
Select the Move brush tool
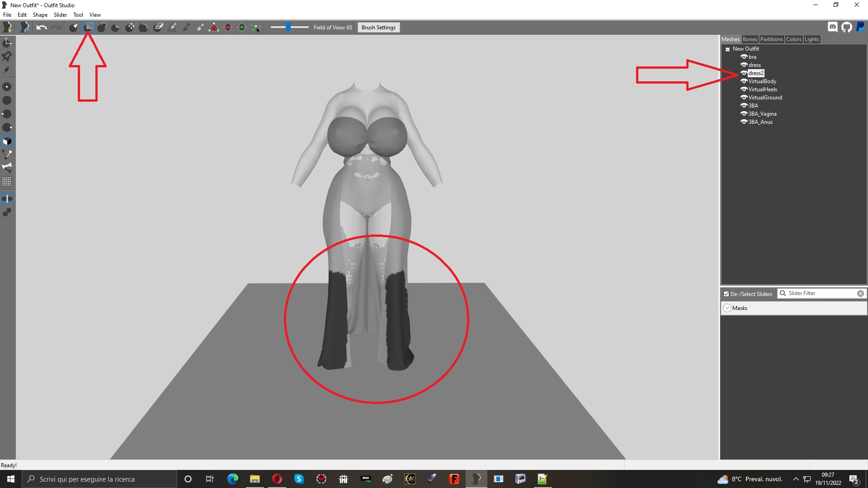coord(130,27)
